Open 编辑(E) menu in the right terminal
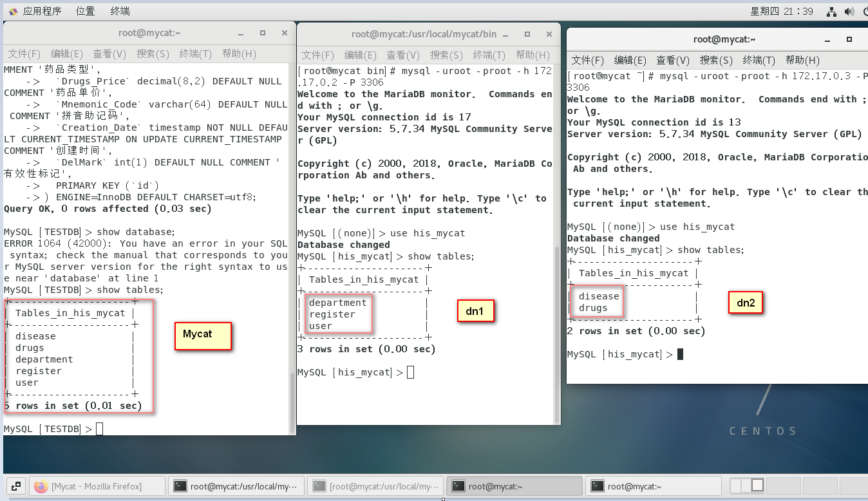Screen dimensions: 868x501 click(630, 61)
